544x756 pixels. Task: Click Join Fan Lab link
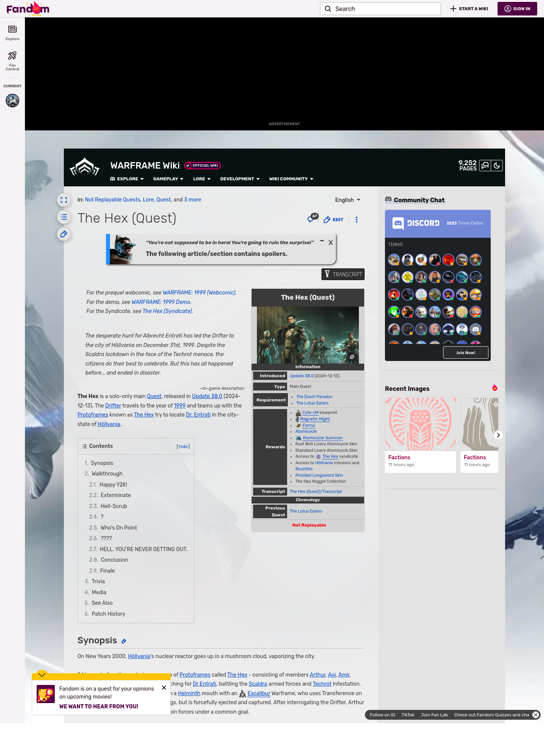(434, 715)
